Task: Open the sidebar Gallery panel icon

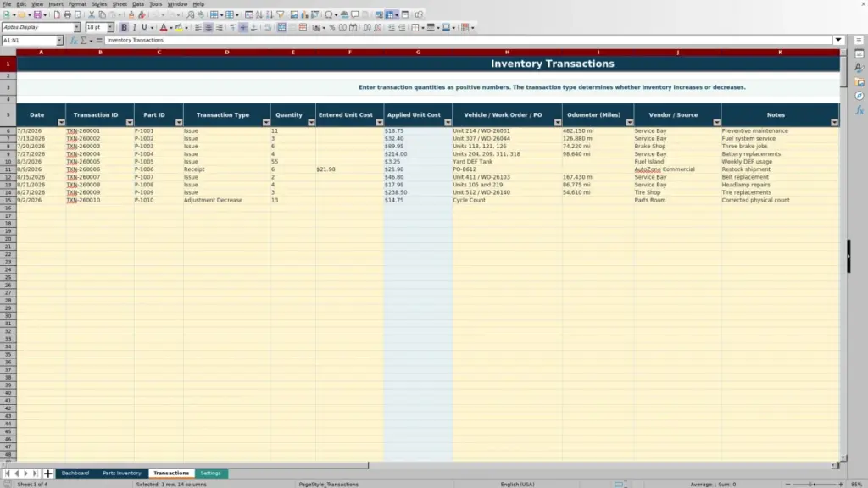Action: (x=860, y=82)
